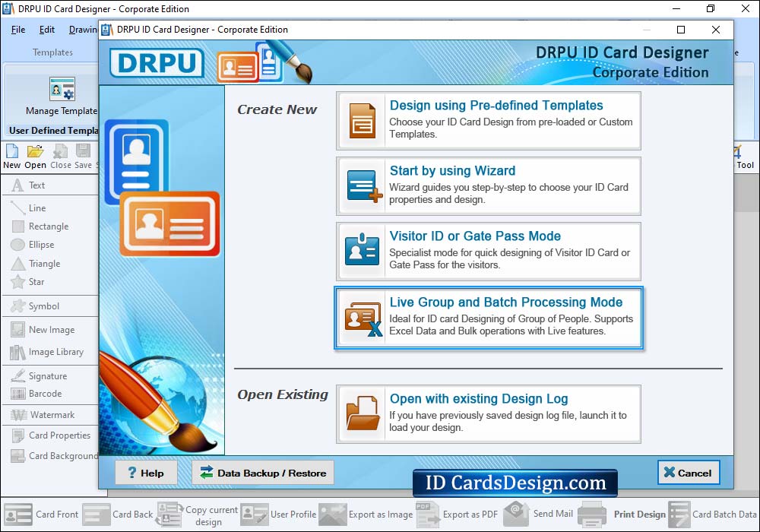This screenshot has height=532, width=760.
Task: Click the Open folder toolbar icon
Action: (36, 157)
